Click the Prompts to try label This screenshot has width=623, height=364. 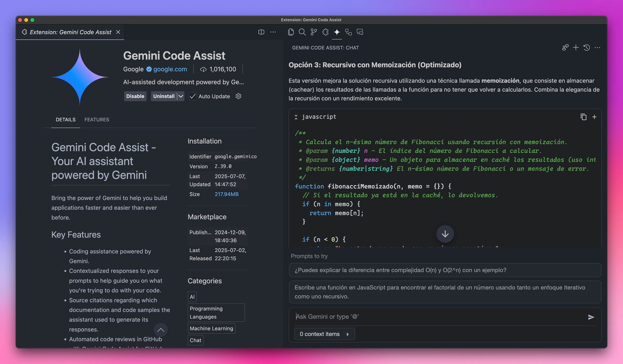tap(309, 256)
